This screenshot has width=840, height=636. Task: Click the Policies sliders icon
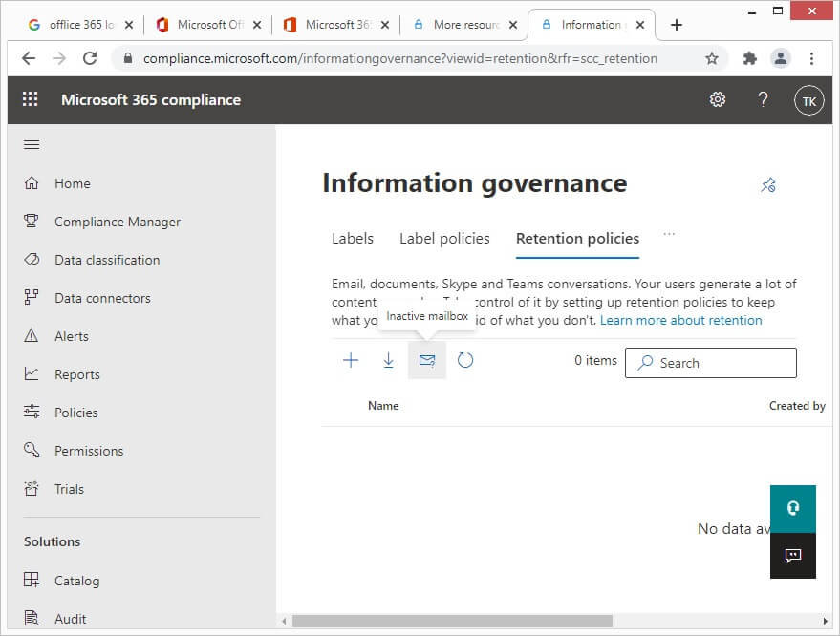(32, 412)
